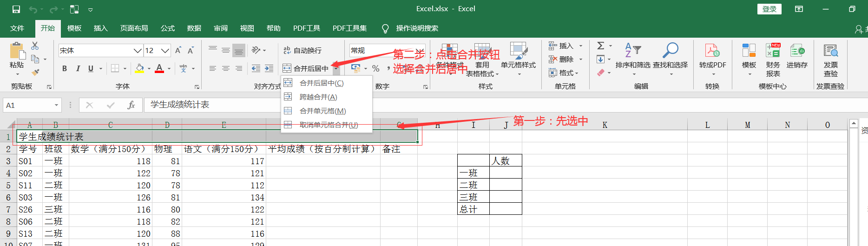Screen dimensions: 868x246
Task: Apply yellow fill color bucket
Action: click(139, 68)
